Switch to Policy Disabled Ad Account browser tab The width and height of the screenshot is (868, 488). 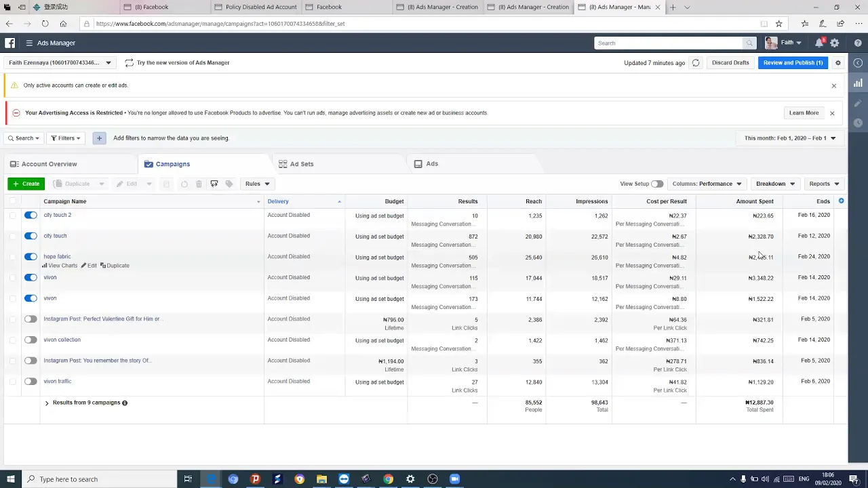pyautogui.click(x=256, y=7)
